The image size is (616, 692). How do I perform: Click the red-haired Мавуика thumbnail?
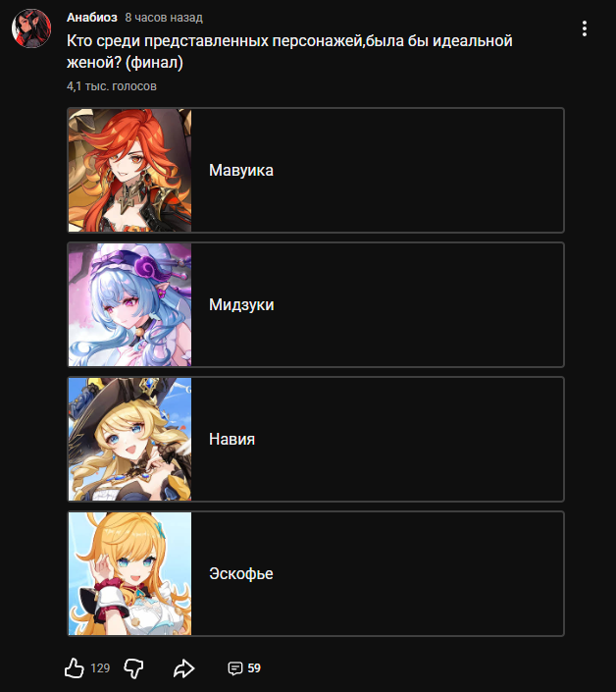[x=130, y=171]
